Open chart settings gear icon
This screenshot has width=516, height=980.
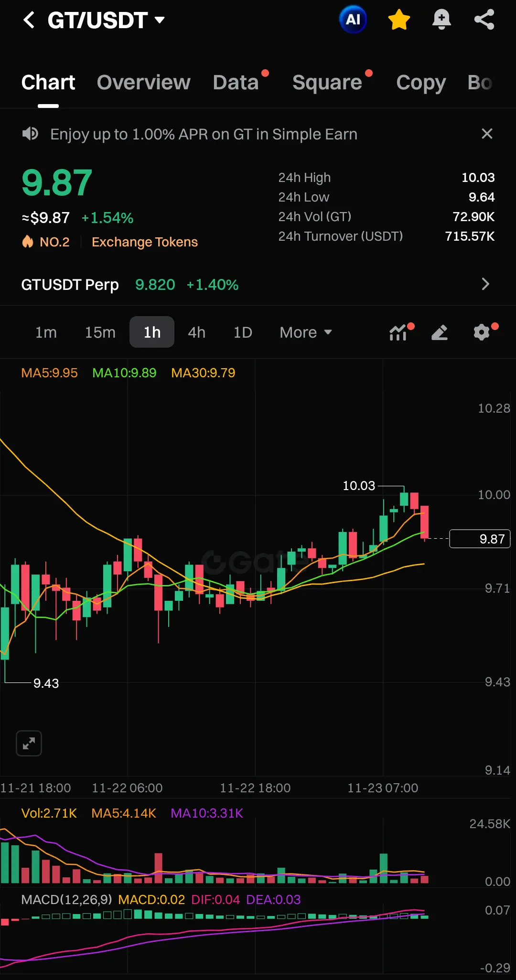pyautogui.click(x=482, y=332)
